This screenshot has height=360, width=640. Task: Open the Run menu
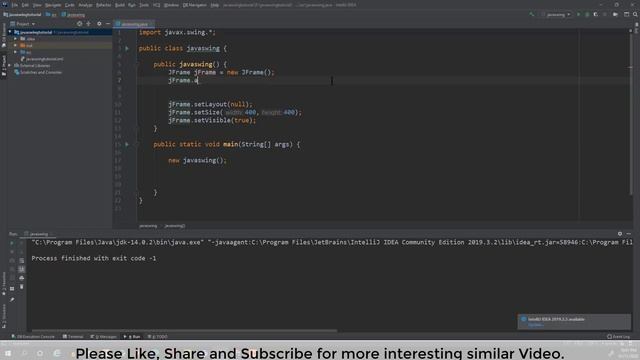coord(132,5)
